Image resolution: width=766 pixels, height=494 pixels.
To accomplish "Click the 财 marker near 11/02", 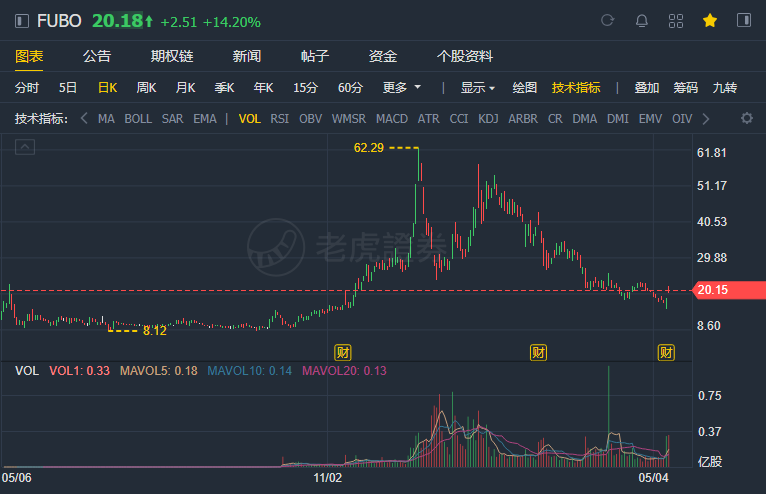I will click(x=343, y=352).
